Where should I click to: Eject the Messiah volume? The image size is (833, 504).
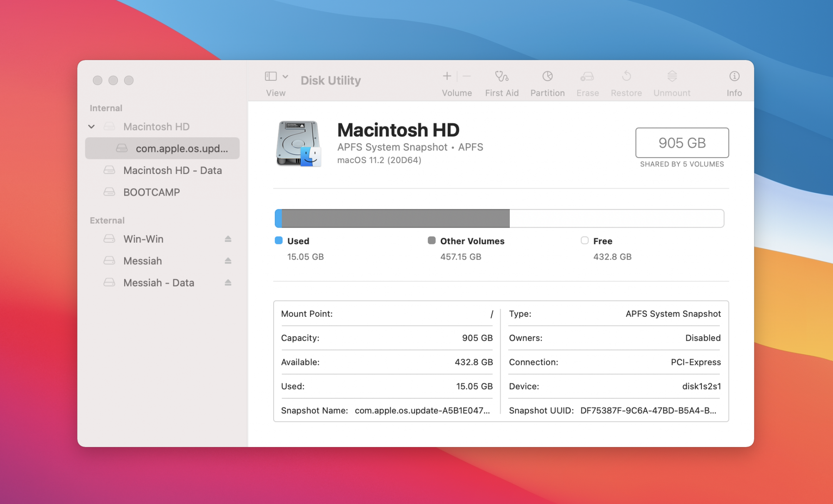[x=228, y=261]
